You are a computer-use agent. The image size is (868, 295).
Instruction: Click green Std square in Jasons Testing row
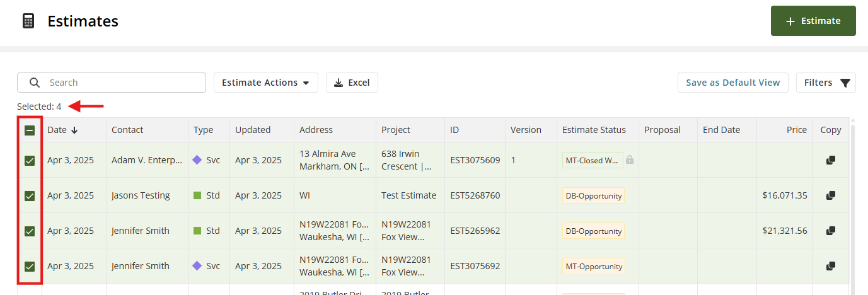[x=197, y=195]
